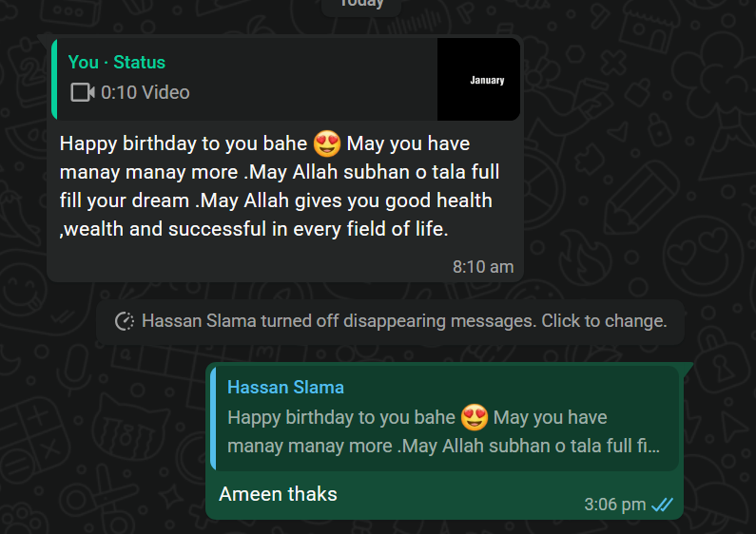This screenshot has width=756, height=534.
Task: Open the "You · Status" quote header
Action: pos(116,63)
